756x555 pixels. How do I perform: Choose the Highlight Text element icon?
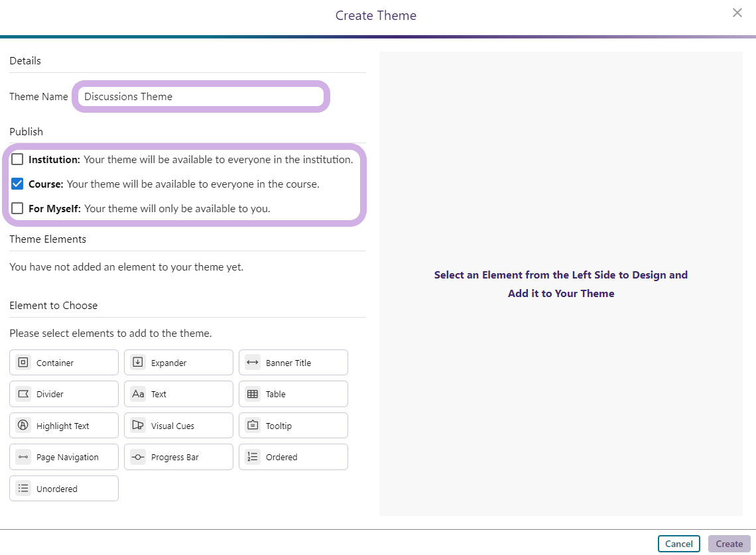pyautogui.click(x=23, y=426)
